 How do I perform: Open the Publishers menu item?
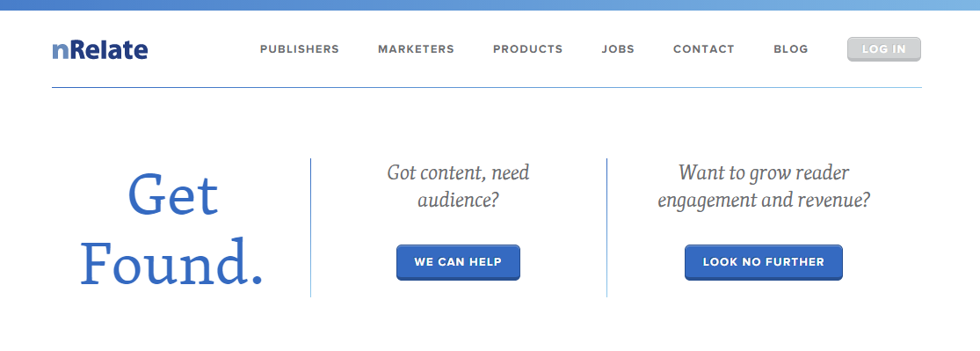coord(300,48)
